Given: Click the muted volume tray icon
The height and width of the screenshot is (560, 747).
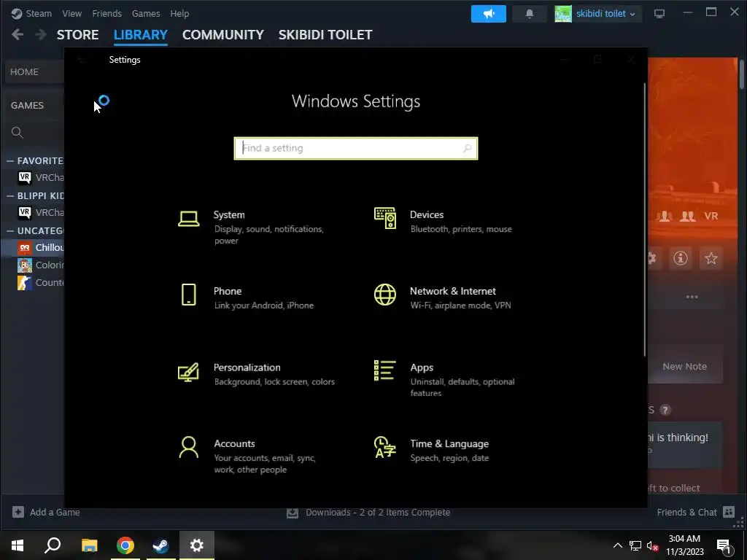Looking at the screenshot, I should 652,545.
